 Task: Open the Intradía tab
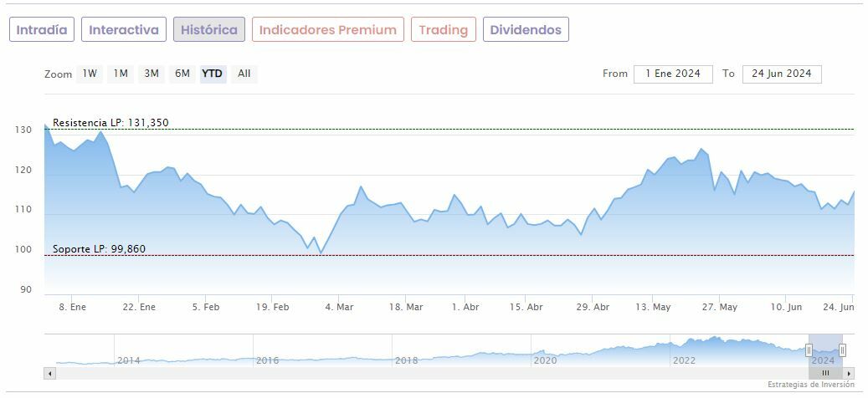point(42,30)
